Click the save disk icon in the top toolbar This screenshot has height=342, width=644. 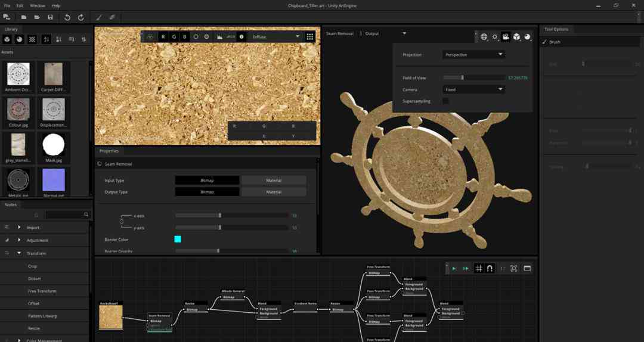pyautogui.click(x=50, y=17)
